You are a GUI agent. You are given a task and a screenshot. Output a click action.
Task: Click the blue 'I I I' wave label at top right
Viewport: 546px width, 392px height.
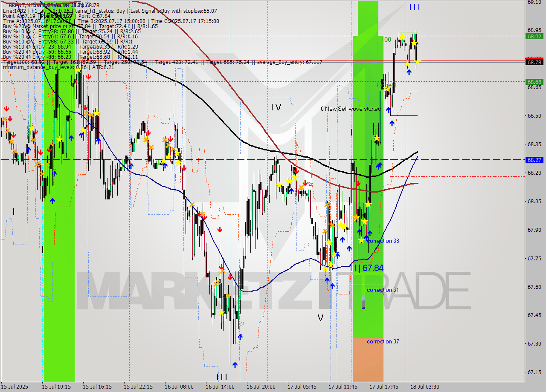[x=414, y=7]
